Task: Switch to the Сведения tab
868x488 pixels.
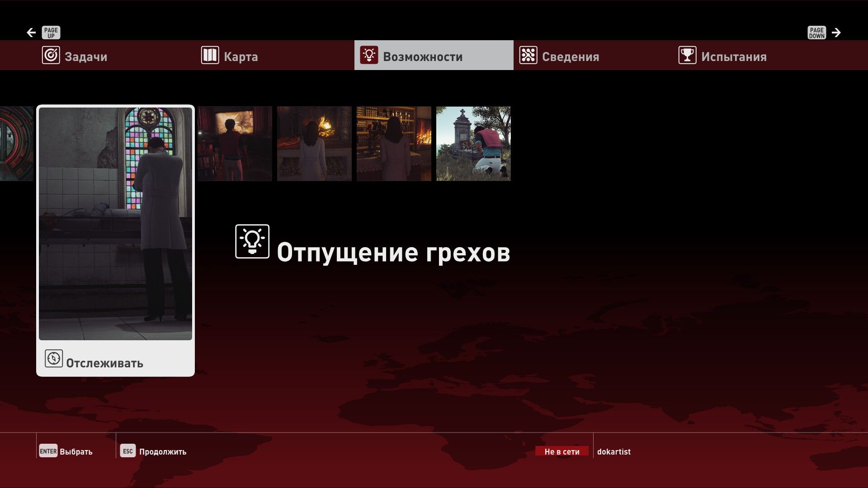Action: coord(571,56)
